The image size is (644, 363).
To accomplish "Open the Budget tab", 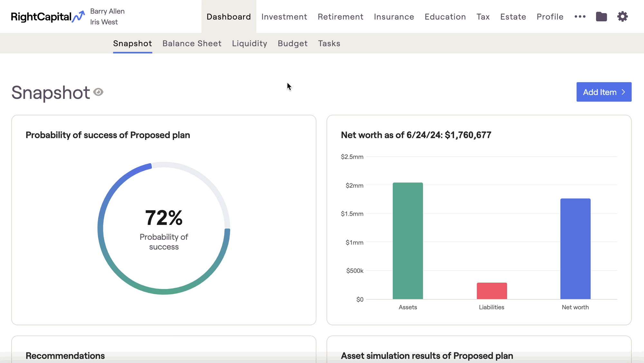I will pyautogui.click(x=293, y=43).
